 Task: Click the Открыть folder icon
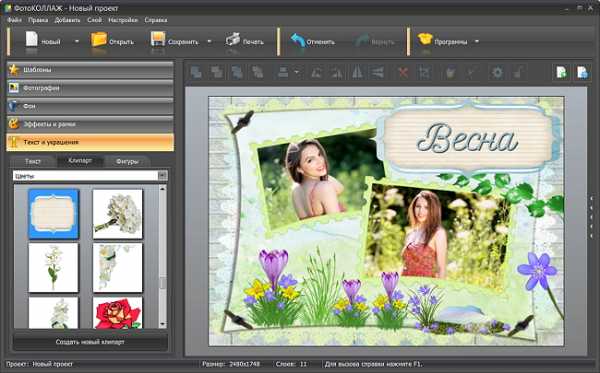click(x=99, y=40)
